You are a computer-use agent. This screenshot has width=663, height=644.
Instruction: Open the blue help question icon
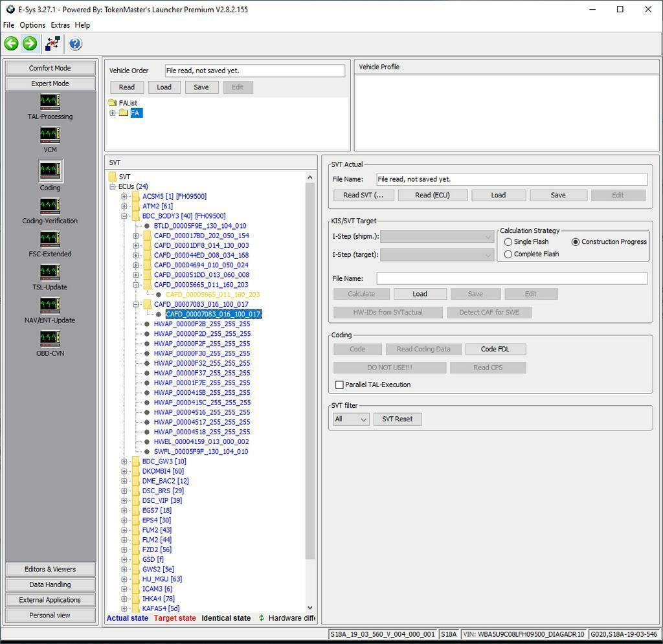[x=75, y=43]
